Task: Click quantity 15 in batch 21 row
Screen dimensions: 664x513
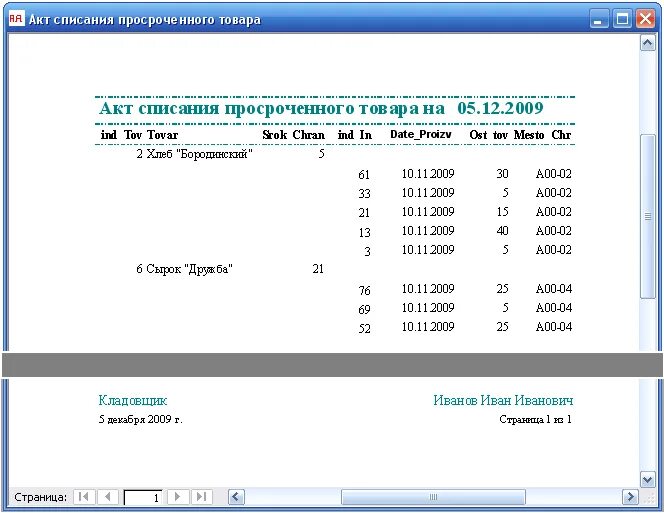Action: click(502, 212)
